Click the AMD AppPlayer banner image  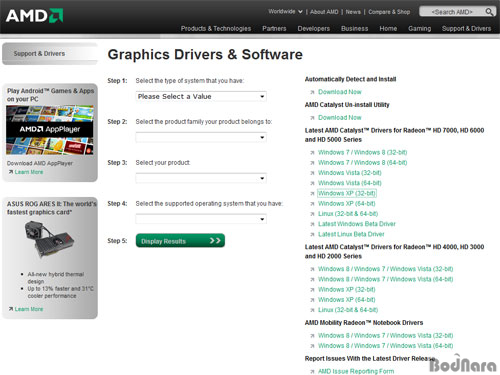click(x=50, y=130)
